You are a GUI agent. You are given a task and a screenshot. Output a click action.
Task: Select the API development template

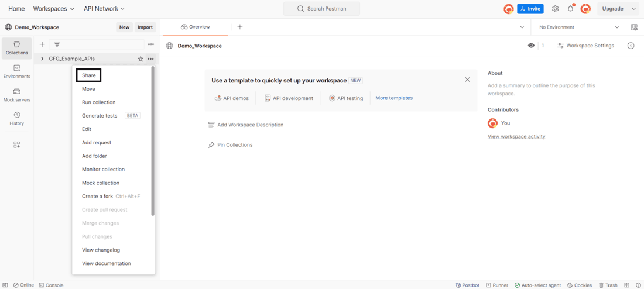289,98
